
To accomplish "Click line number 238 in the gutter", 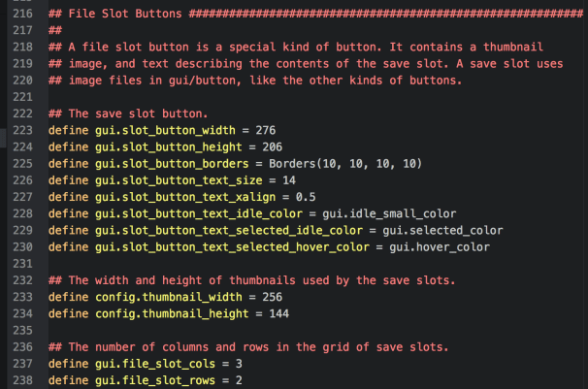I will [x=22, y=379].
